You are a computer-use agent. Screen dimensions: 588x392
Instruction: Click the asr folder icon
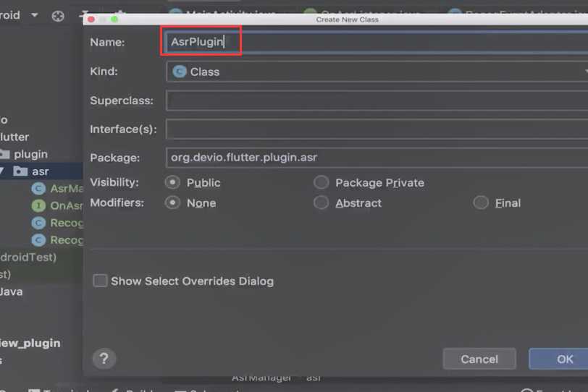click(x=20, y=171)
